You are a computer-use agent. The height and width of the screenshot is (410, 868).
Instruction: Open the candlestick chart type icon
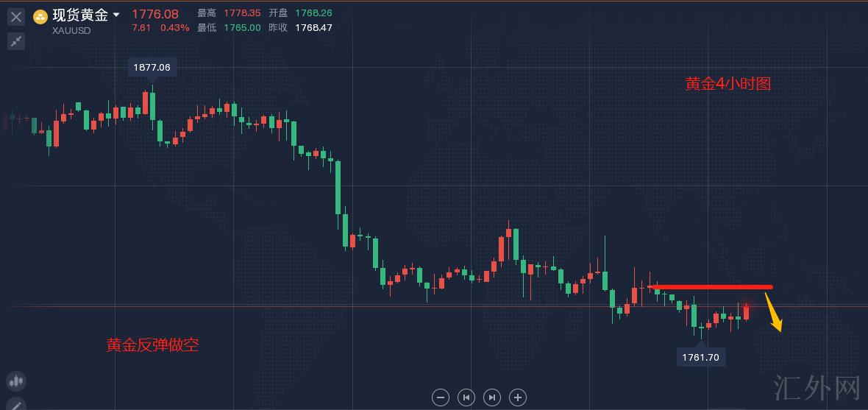click(x=16, y=381)
